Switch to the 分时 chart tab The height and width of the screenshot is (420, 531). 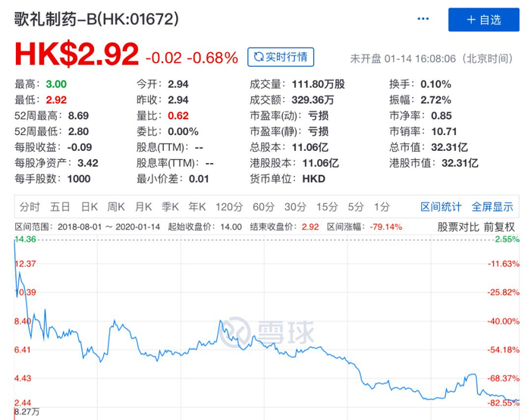30,206
